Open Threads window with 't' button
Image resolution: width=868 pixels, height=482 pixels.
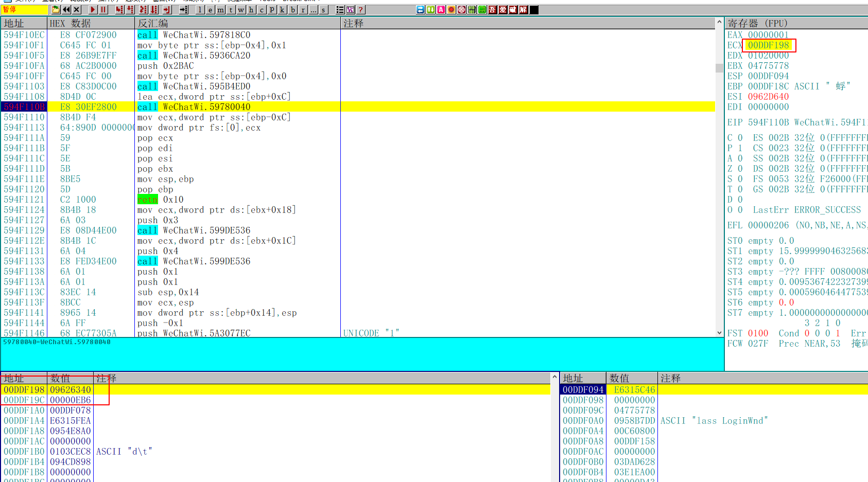pyautogui.click(x=231, y=10)
